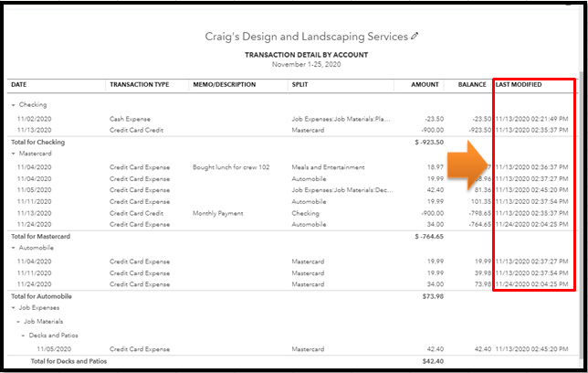Click the 42.40 amount under Mastercard
588x373 pixels.
coord(435,190)
